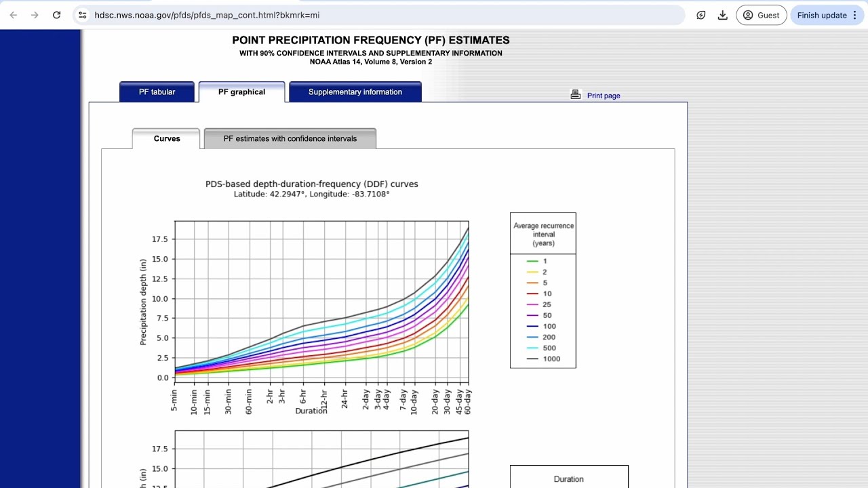868x488 pixels.
Task: Click the dark red 10-year legend line
Action: pyautogui.click(x=532, y=293)
